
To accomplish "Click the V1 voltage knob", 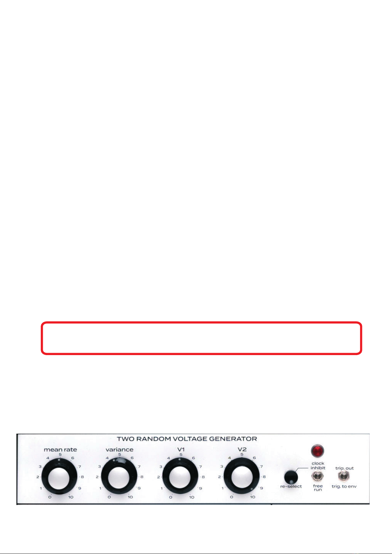I will [x=180, y=477].
